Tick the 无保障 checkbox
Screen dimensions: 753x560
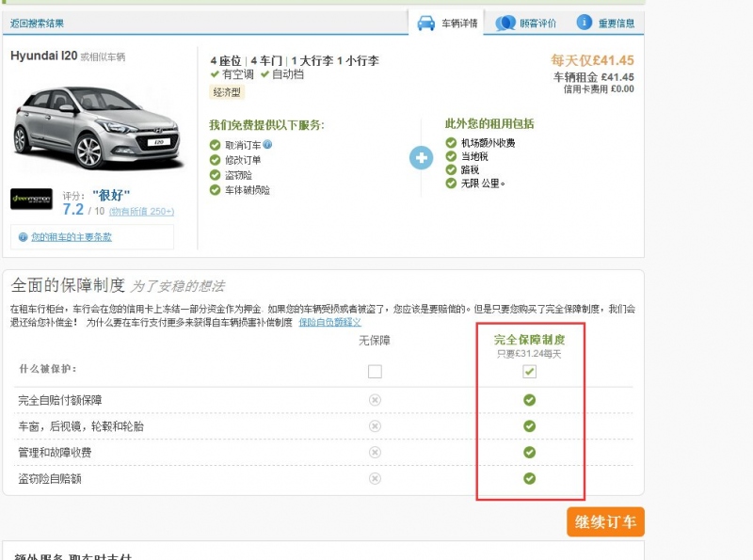[x=375, y=372]
